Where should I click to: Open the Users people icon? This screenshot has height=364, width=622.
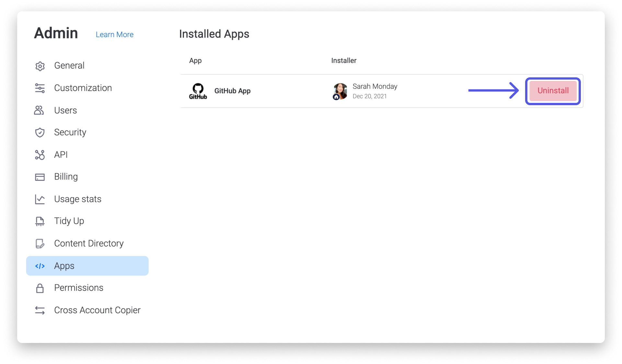(40, 110)
